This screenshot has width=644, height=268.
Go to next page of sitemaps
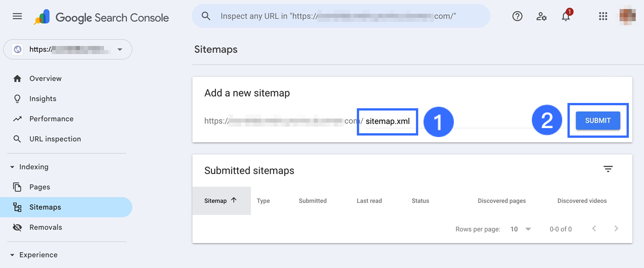point(616,229)
